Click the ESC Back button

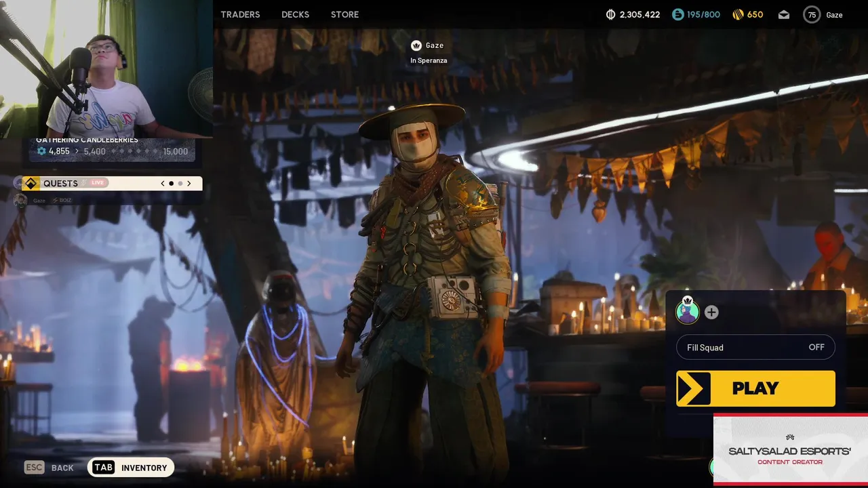49,468
